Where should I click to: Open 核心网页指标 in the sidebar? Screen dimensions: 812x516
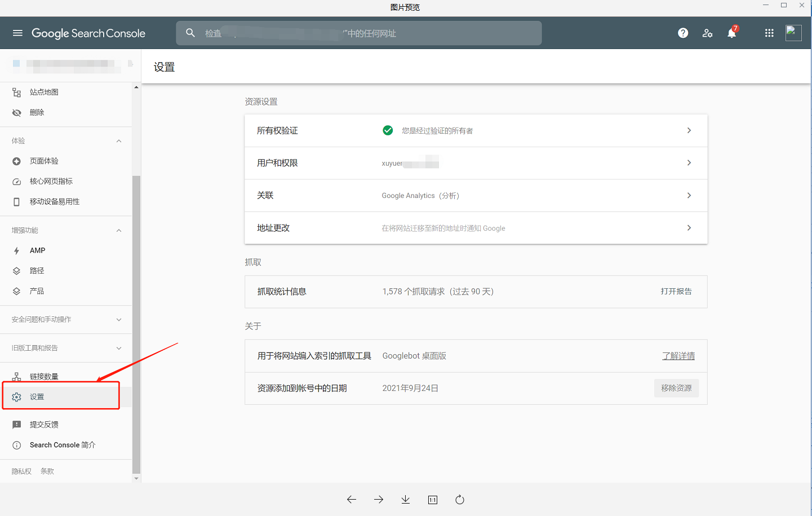51,182
